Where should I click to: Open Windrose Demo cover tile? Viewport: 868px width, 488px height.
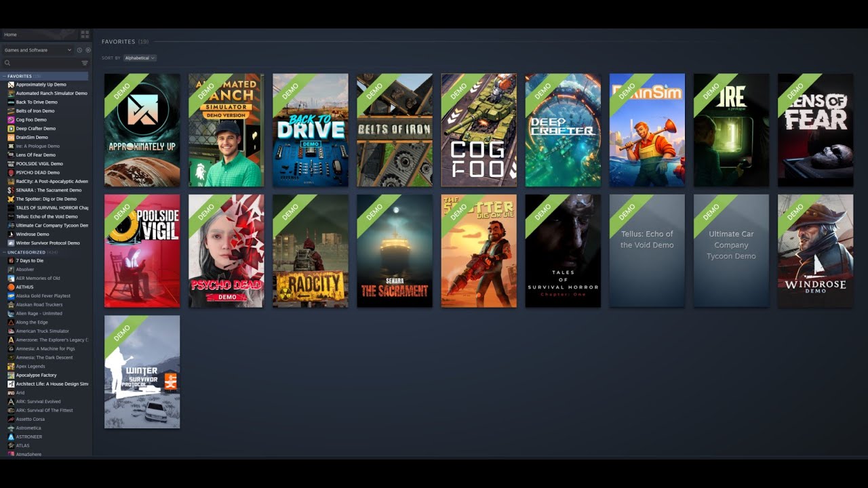tap(815, 251)
